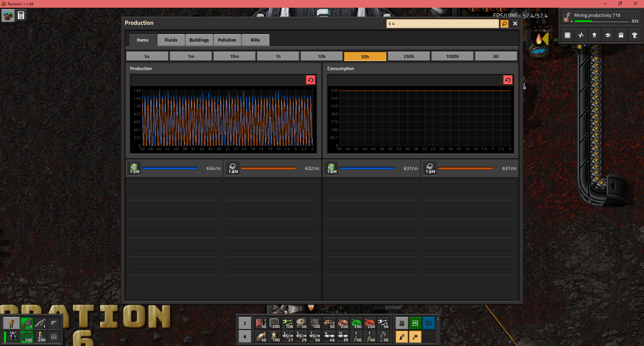Click the search field containing 'k 4'
This screenshot has width=644, height=346.
(443, 23)
